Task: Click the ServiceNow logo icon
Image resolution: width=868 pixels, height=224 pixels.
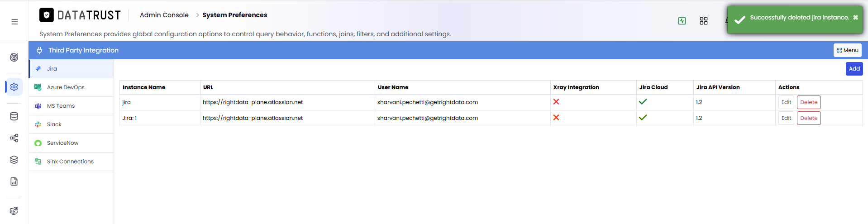Action: click(38, 143)
